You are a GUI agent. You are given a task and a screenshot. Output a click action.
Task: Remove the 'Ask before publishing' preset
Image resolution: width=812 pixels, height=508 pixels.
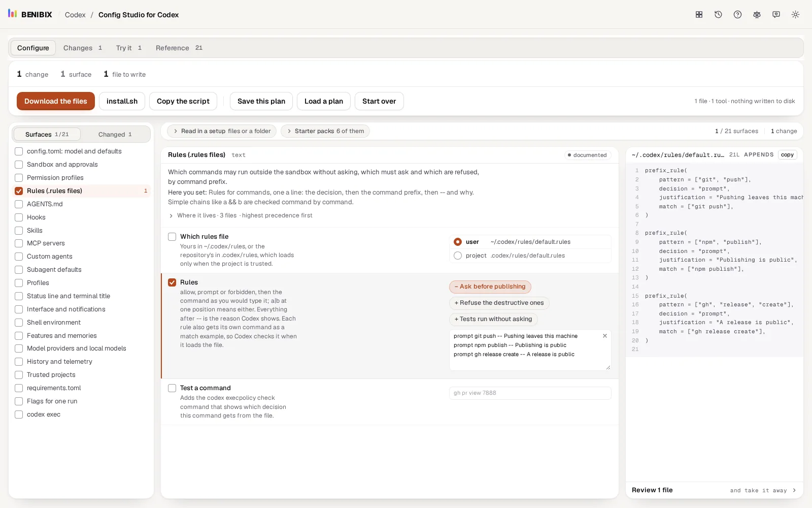(x=490, y=287)
